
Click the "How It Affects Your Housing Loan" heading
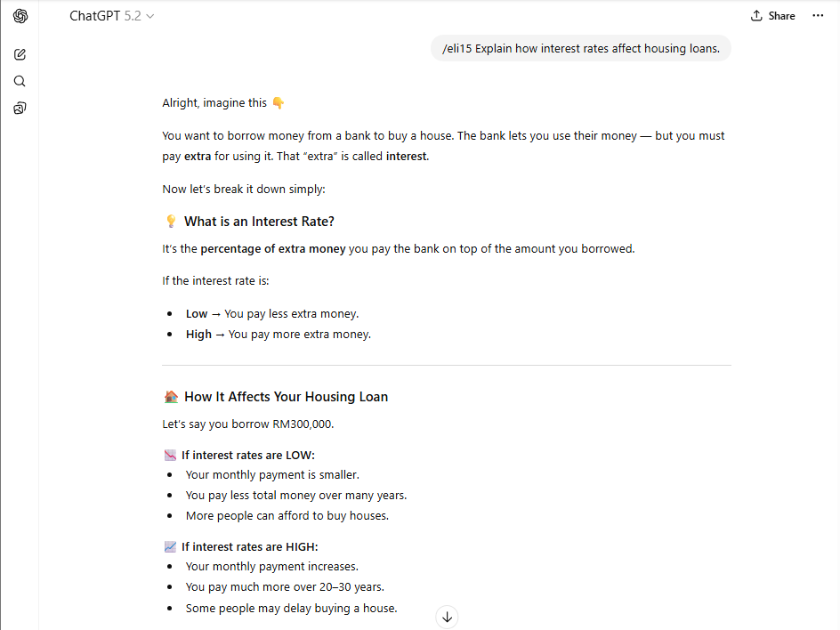[x=286, y=397]
